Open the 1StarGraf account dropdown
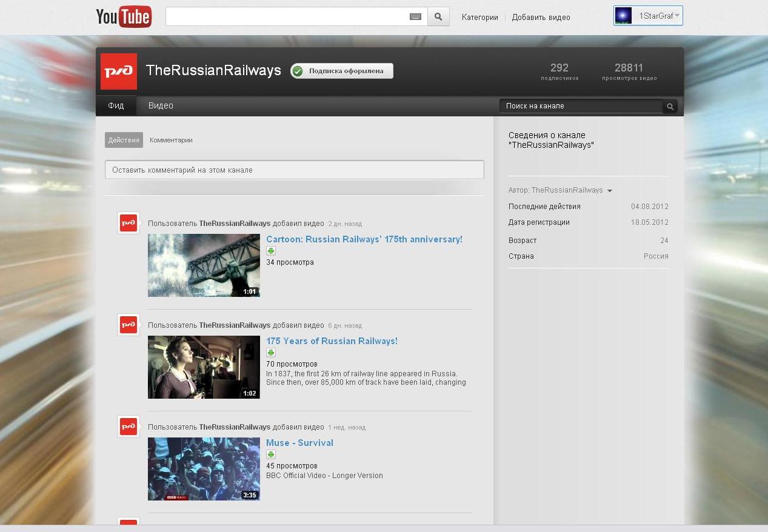 point(648,16)
